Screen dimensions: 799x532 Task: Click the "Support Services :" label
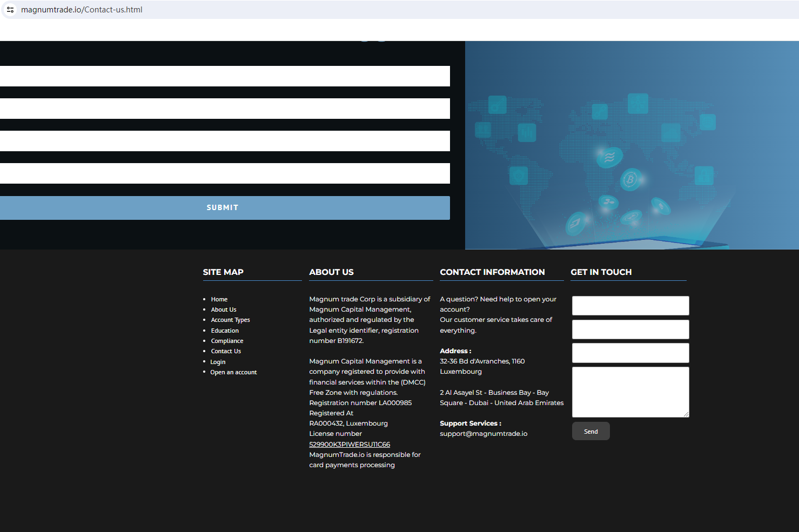[x=471, y=423]
